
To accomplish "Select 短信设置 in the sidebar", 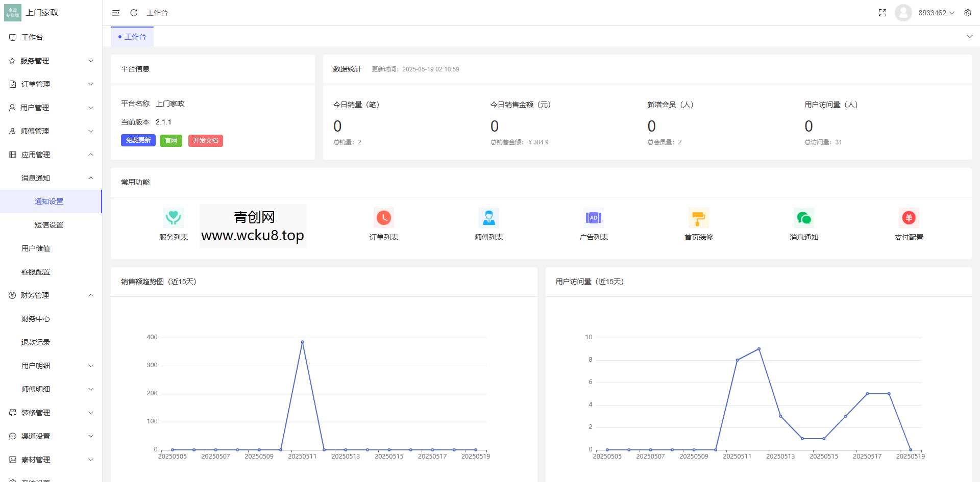I will tap(49, 225).
